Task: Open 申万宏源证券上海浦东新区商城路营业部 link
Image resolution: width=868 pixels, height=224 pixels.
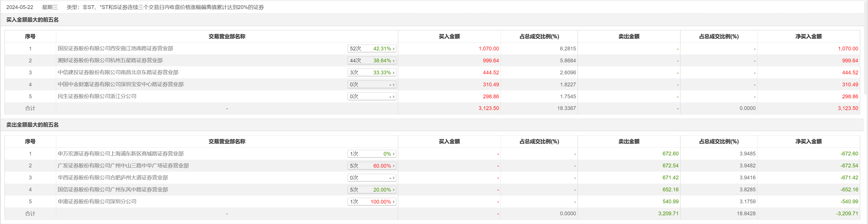Action: click(121, 154)
